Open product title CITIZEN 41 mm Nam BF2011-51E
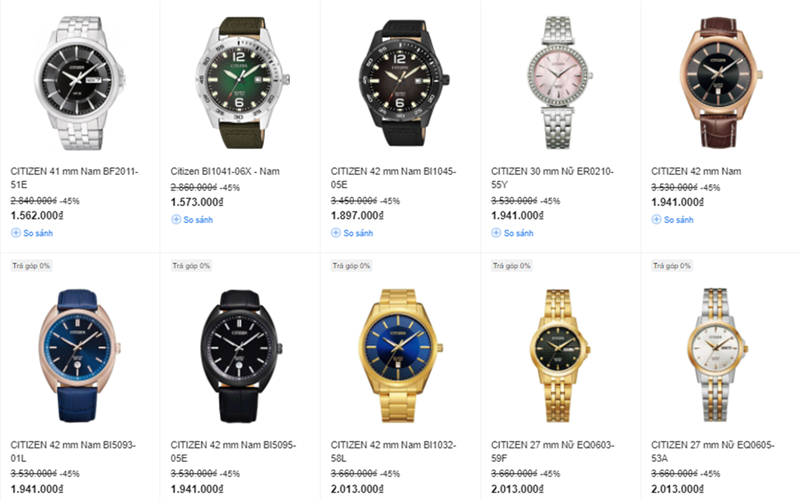The width and height of the screenshot is (800, 500). [74, 178]
